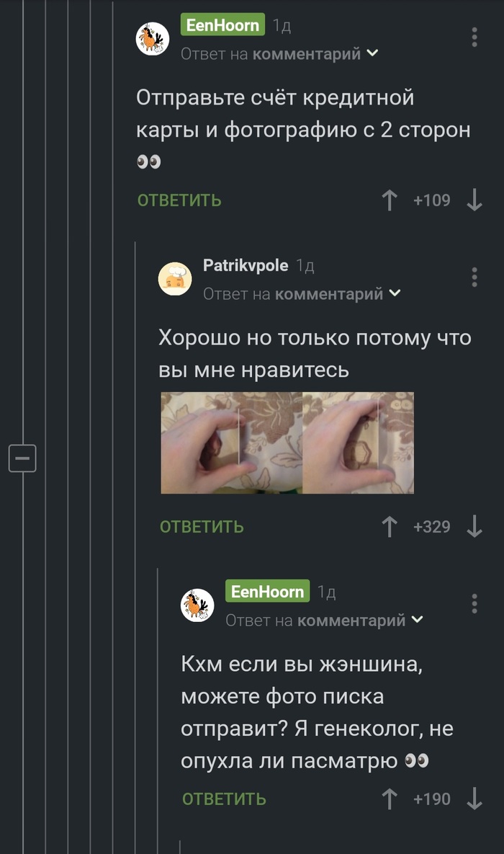Downvote the comment rated +329
504x854 pixels.
(x=474, y=527)
